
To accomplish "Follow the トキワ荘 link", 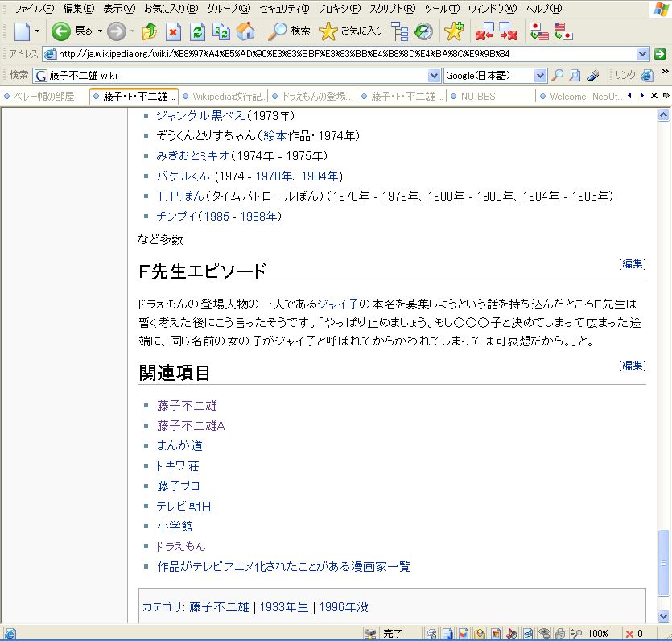I will (178, 466).
